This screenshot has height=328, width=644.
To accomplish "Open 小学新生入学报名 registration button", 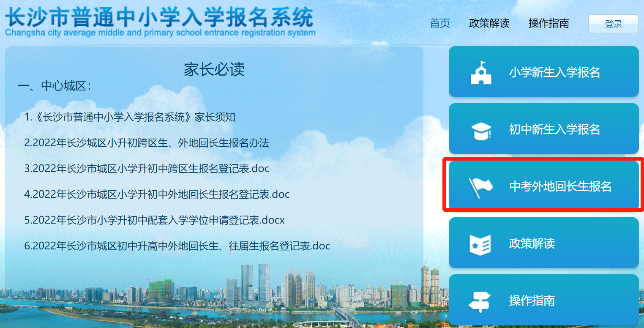I will click(544, 72).
